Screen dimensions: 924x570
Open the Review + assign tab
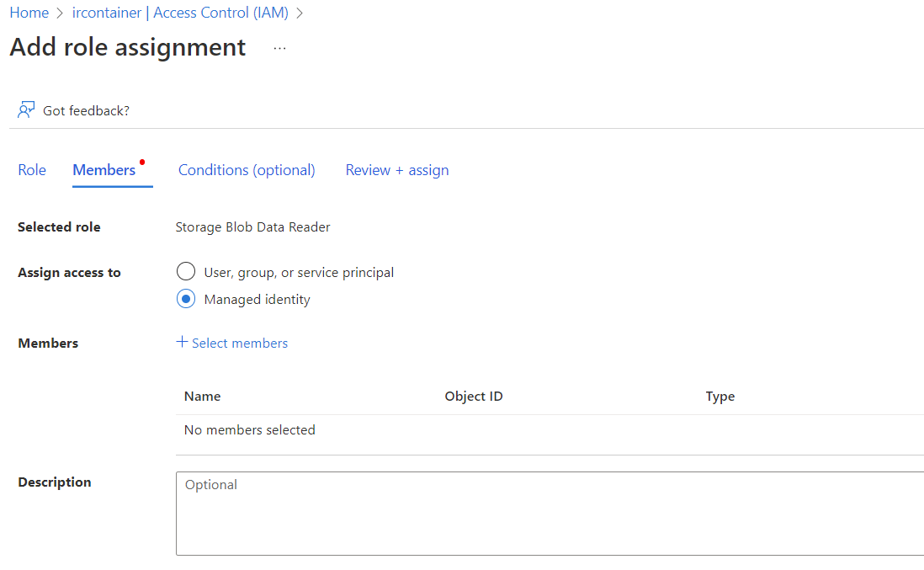(x=397, y=170)
